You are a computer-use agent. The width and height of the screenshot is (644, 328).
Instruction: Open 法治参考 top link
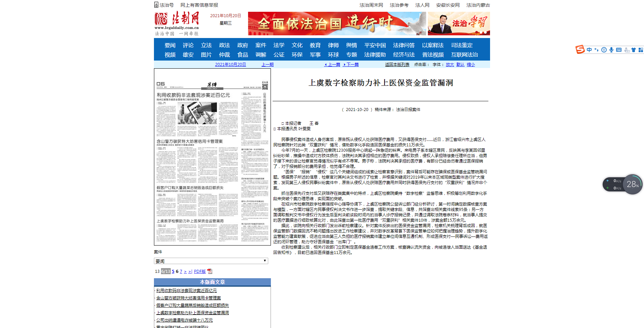coord(399,5)
